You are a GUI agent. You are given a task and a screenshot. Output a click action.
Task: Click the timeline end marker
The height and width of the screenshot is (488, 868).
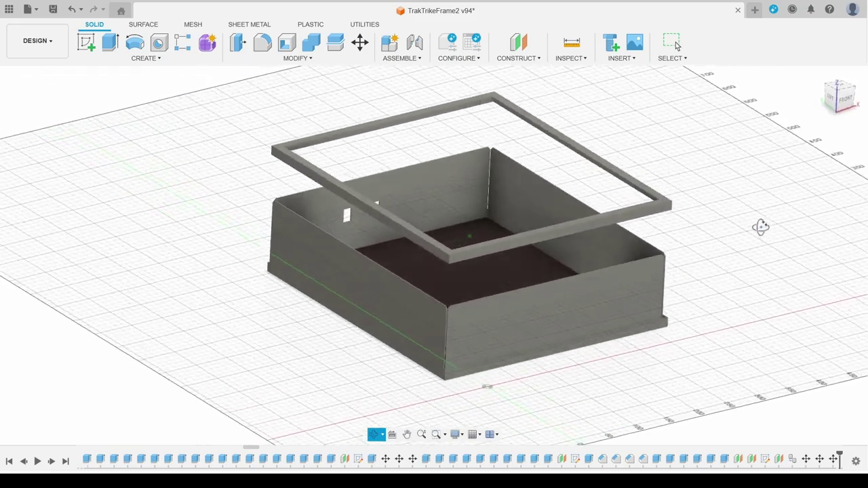[x=839, y=457]
